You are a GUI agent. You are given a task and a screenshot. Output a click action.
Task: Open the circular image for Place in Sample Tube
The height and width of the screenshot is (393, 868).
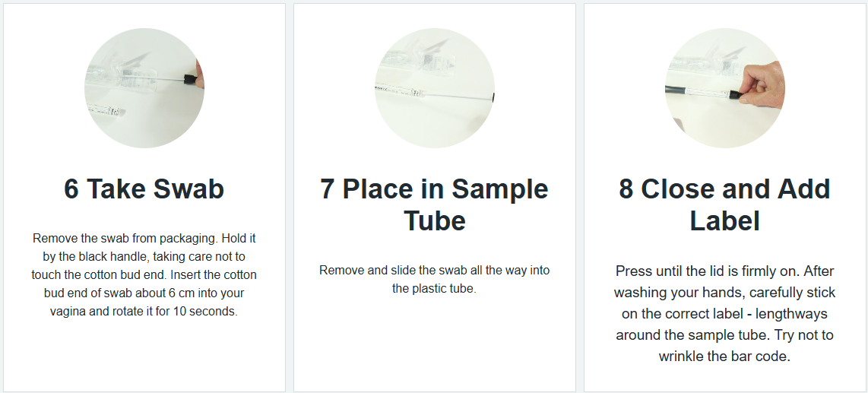(435, 88)
